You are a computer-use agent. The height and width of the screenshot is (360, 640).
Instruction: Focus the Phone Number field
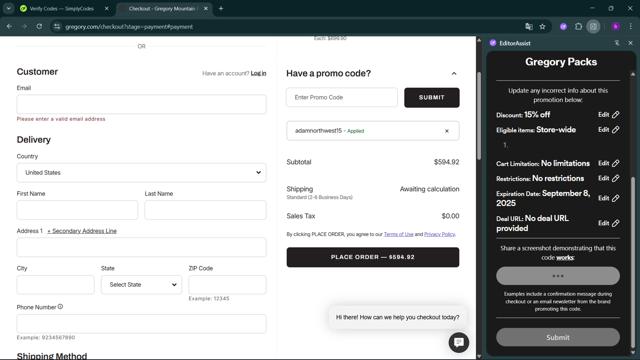click(141, 324)
